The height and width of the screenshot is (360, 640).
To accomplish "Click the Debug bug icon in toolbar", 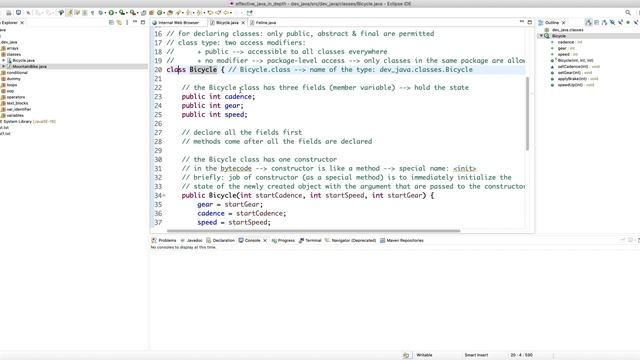I will tap(101, 13).
